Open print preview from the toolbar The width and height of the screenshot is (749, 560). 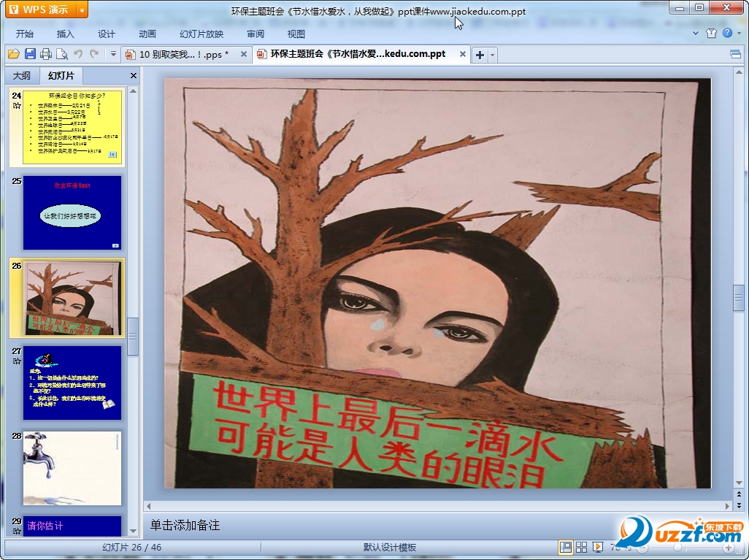pos(61,54)
